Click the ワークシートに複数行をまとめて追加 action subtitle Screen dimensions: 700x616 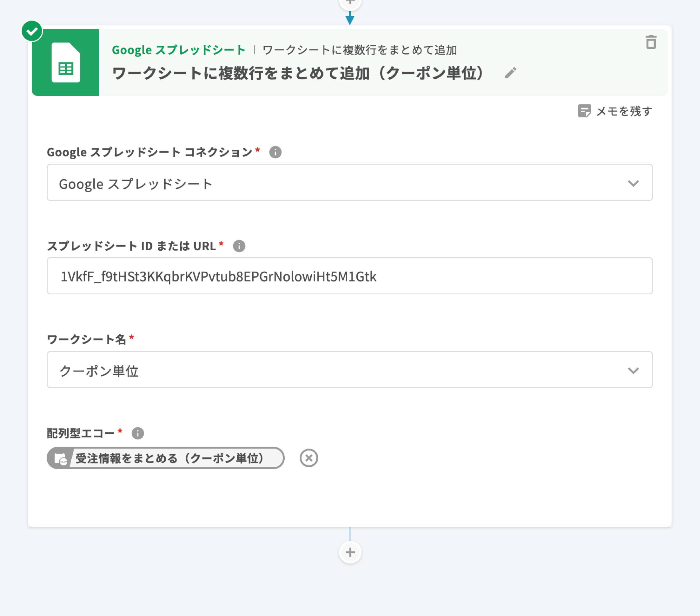coord(360,50)
